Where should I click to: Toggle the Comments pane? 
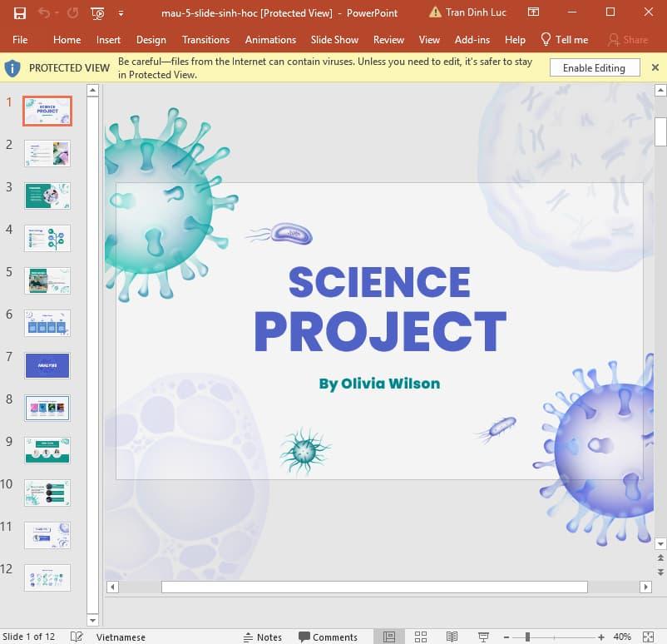329,637
